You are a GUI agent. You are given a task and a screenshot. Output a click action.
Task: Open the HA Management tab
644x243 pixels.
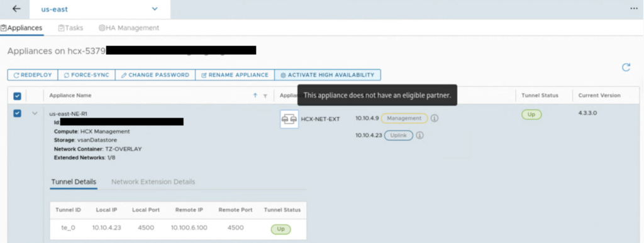coord(128,28)
